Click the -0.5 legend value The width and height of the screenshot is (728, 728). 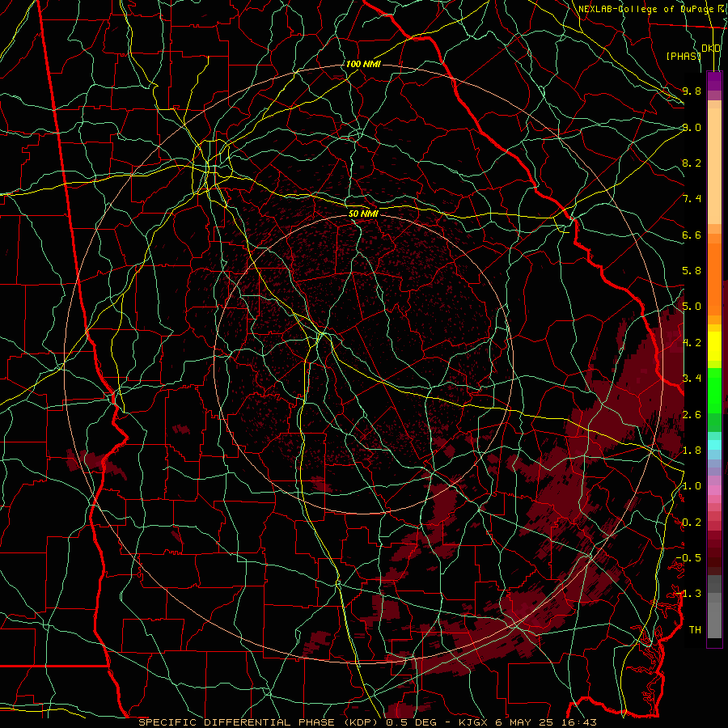(x=688, y=558)
